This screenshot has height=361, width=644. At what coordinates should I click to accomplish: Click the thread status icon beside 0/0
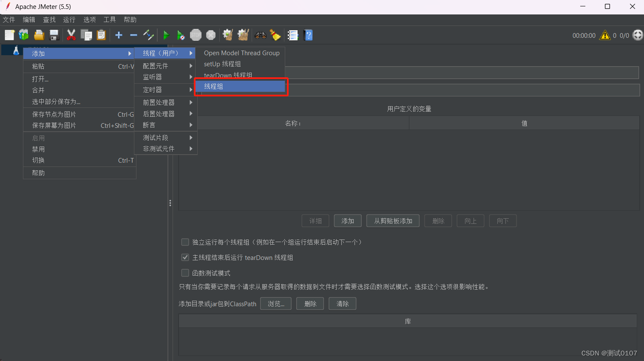638,35
